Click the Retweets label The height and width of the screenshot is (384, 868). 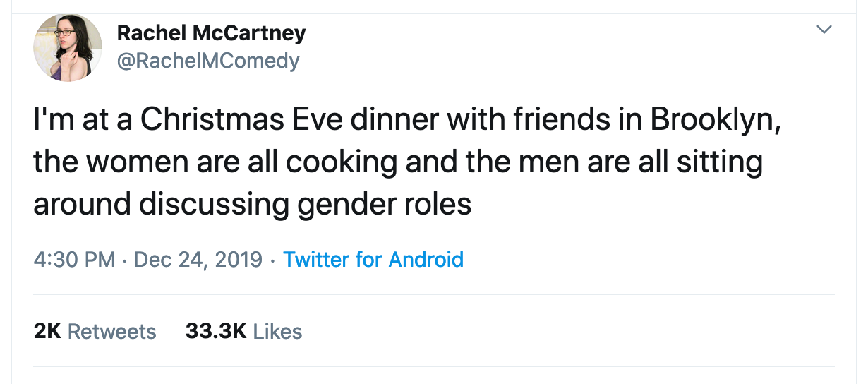pos(111,331)
